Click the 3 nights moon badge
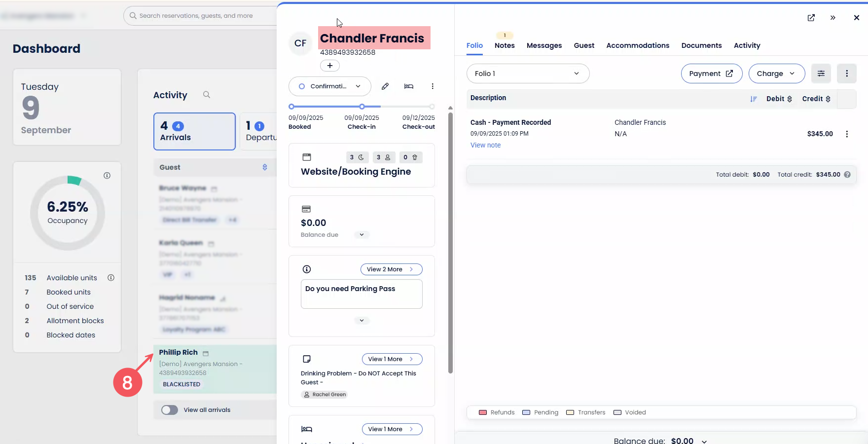The height and width of the screenshot is (444, 868). point(357,157)
